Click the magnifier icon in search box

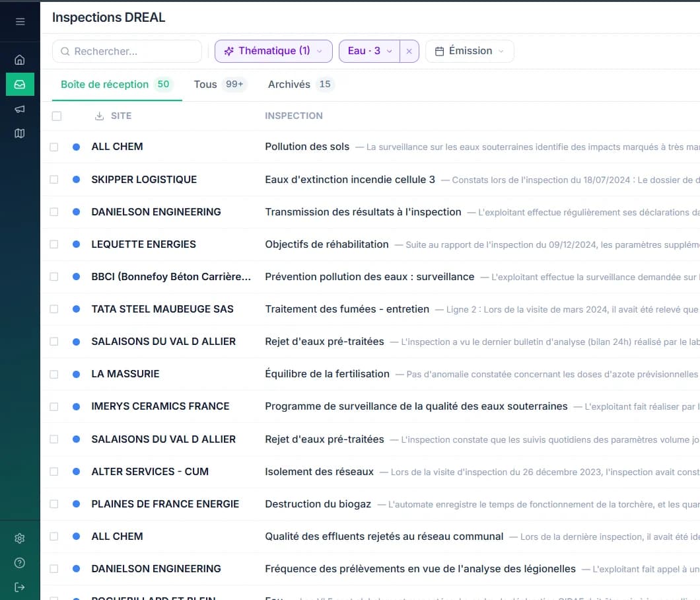tap(65, 52)
